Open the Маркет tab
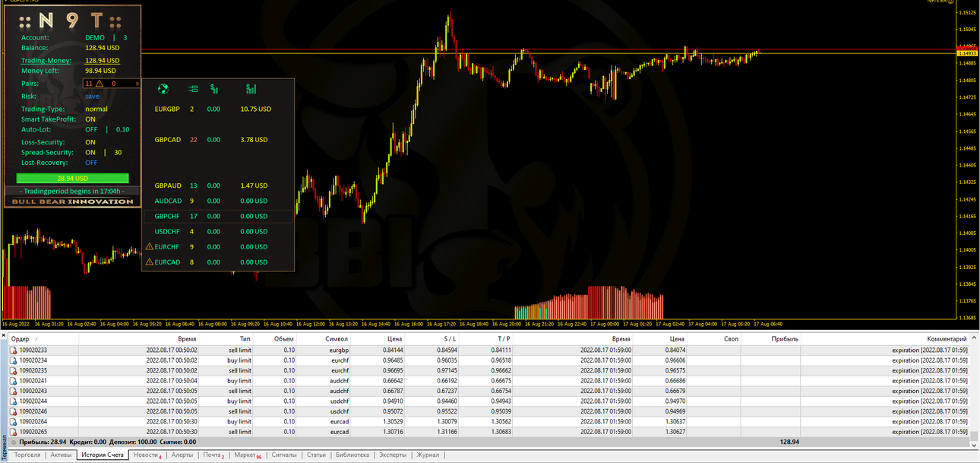The image size is (980, 463). point(247,455)
